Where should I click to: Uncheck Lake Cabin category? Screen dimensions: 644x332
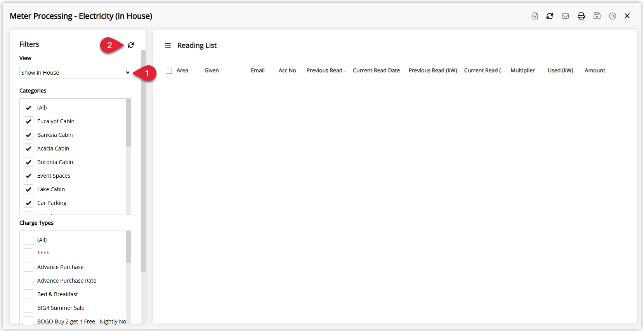pyautogui.click(x=28, y=189)
